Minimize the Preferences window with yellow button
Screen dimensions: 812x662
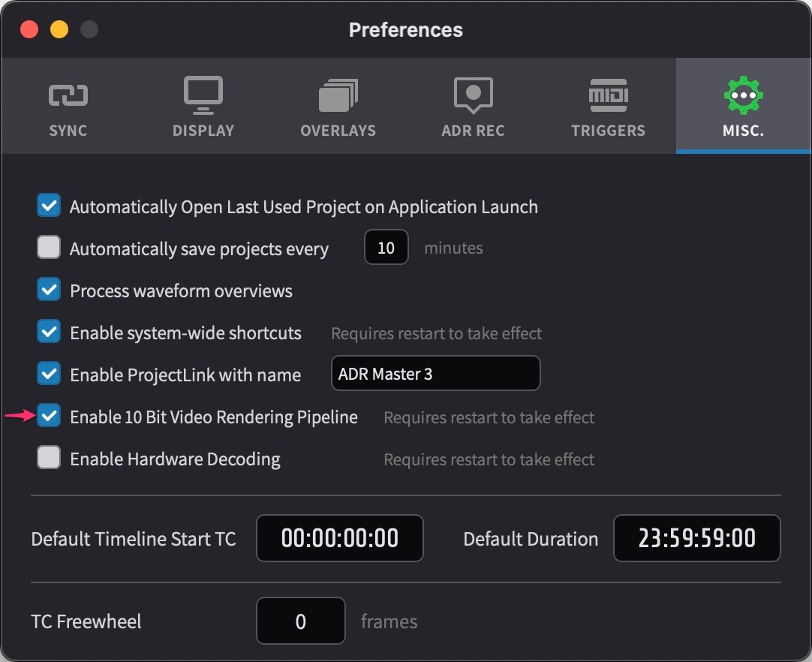coord(59,29)
